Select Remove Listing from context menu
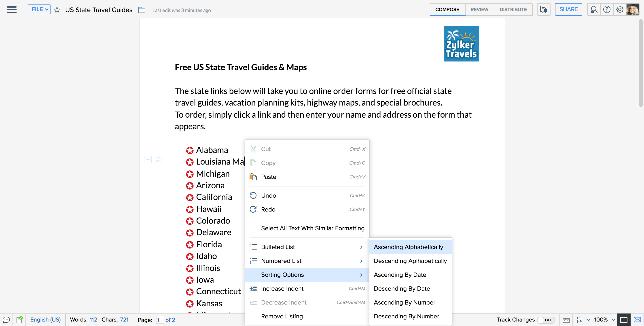 (282, 316)
